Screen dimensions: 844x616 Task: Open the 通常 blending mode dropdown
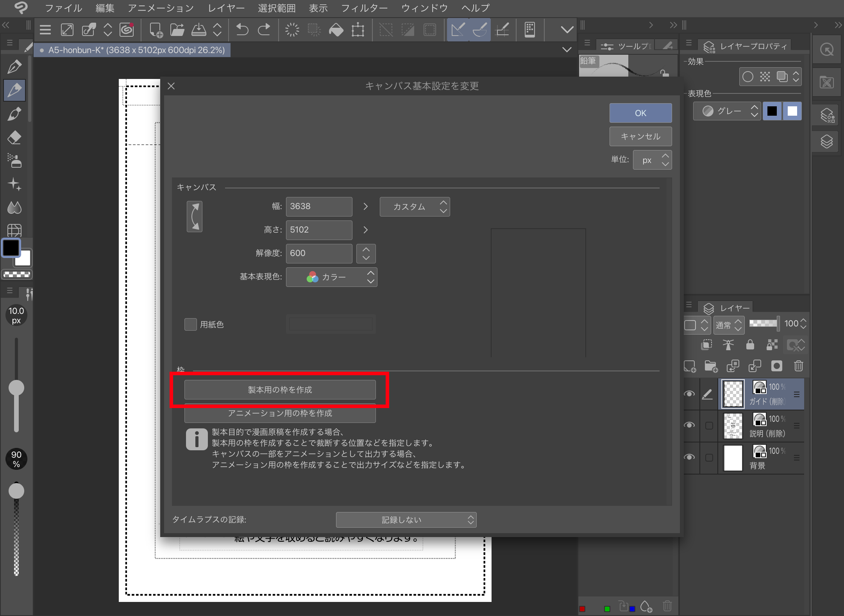point(729,325)
